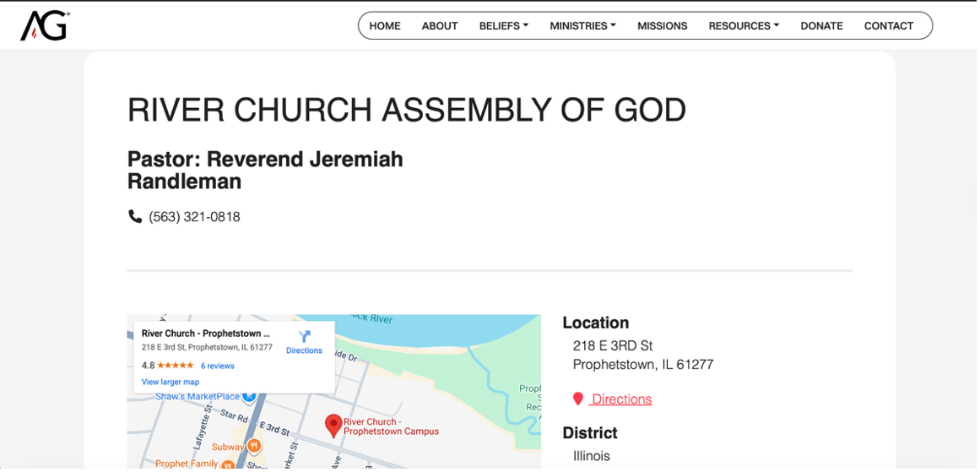Expand the Ministries dropdown menu

pos(582,26)
